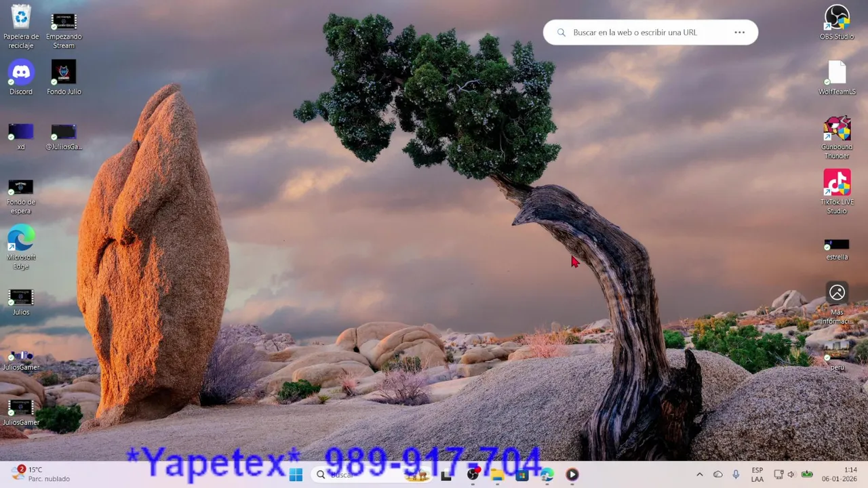Viewport: 868px width, 488px height.
Task: Click the magnifier icon in the web search widget
Action: (561, 33)
